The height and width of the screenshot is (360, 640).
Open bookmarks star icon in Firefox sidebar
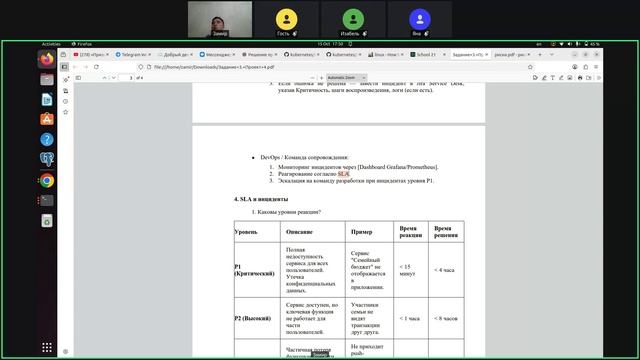tap(66, 112)
